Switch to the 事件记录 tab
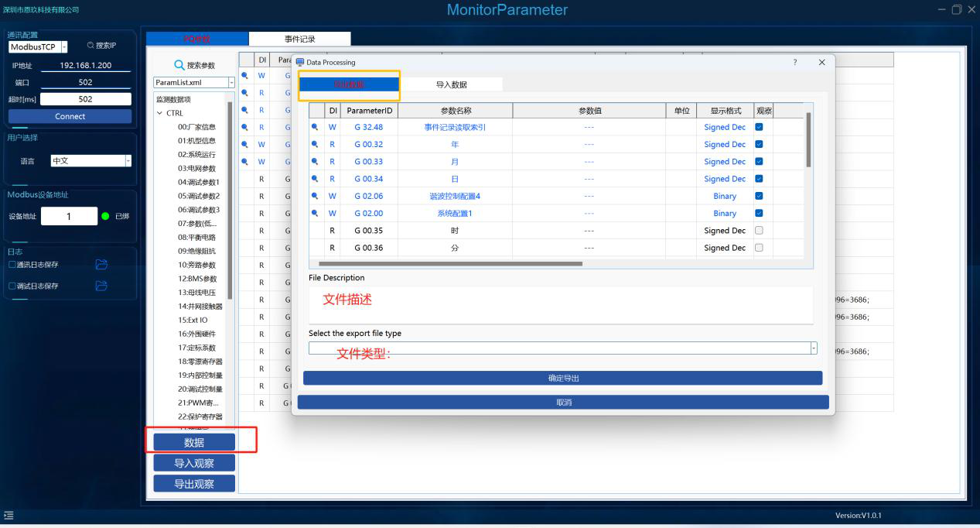 pos(300,39)
